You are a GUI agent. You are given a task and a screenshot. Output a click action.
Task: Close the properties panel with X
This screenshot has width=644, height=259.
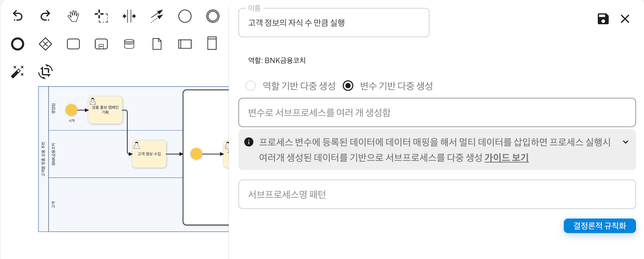click(625, 19)
